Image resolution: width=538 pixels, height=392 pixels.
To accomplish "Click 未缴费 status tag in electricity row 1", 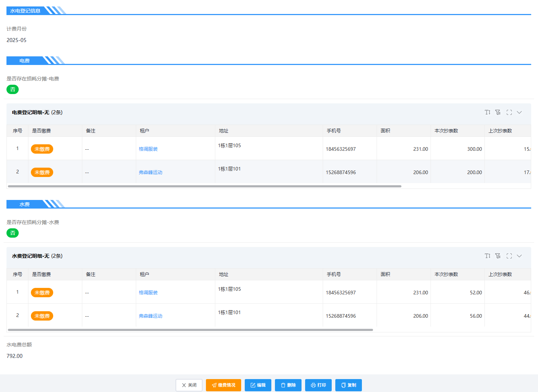I will (x=42, y=149).
